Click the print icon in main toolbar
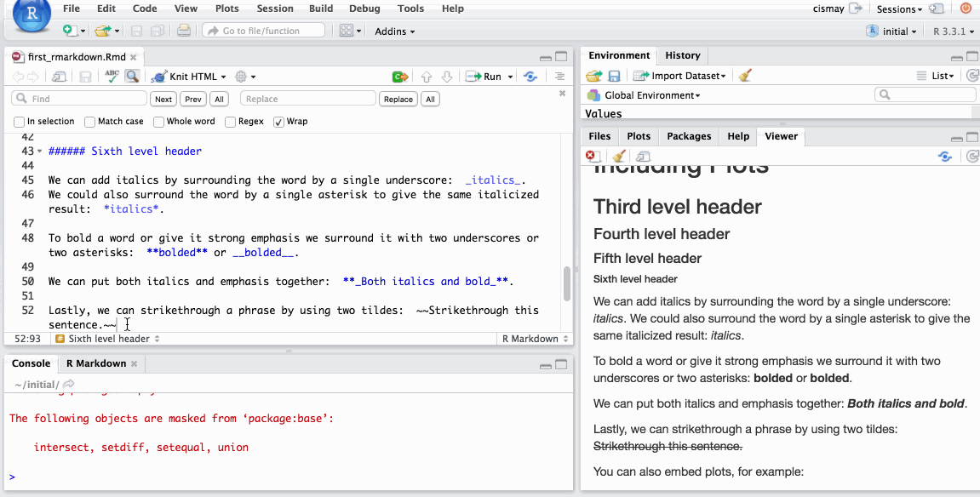The height and width of the screenshot is (497, 980). pos(183,31)
